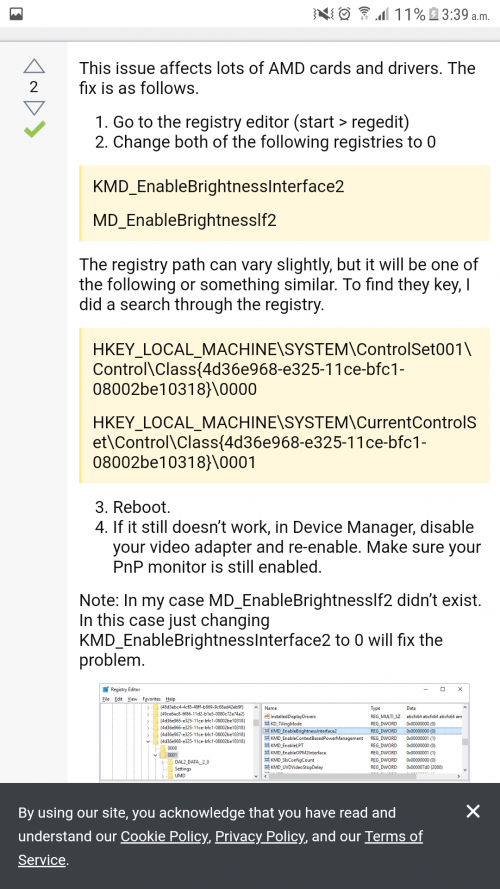
Task: Tap the Wi-Fi status icon
Action: pyautogui.click(x=363, y=14)
